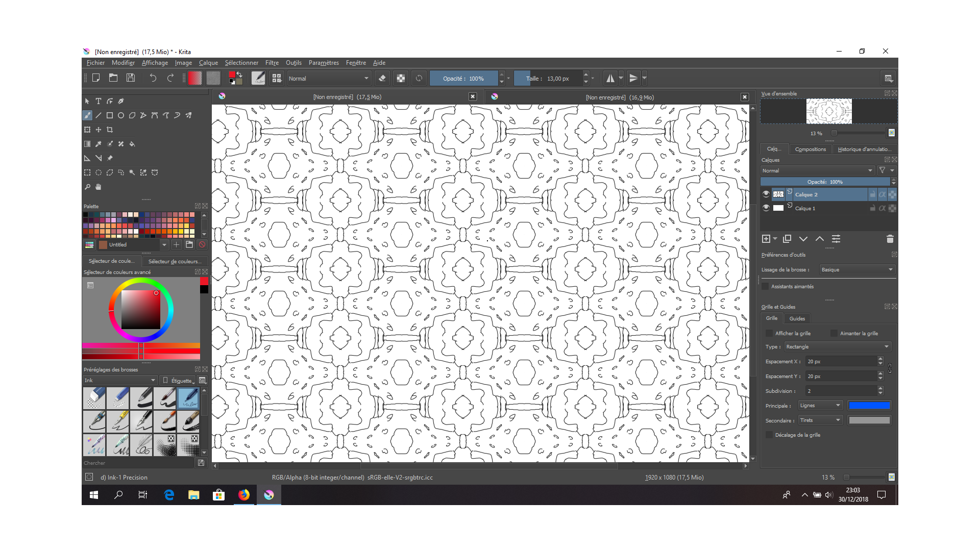
Task: Select the Gradient tool
Action: click(87, 144)
